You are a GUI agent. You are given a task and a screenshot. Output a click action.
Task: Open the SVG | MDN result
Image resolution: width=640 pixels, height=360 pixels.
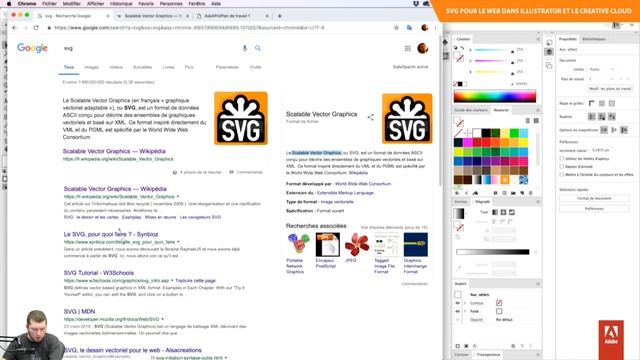click(x=79, y=311)
